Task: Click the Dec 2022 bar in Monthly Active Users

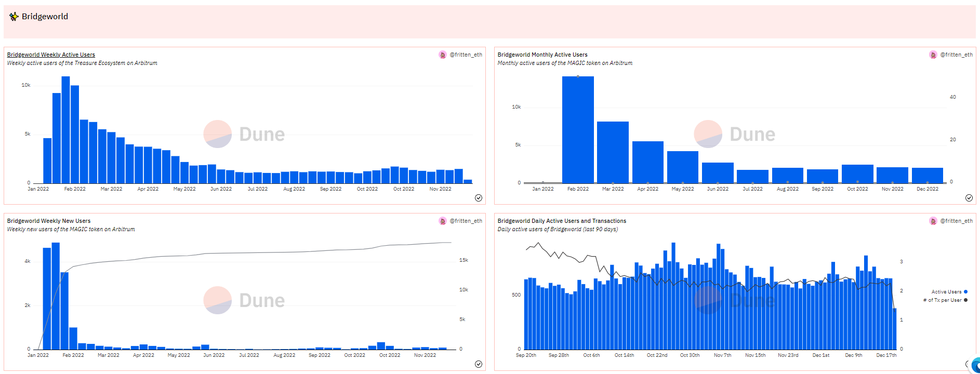Action: (928, 175)
